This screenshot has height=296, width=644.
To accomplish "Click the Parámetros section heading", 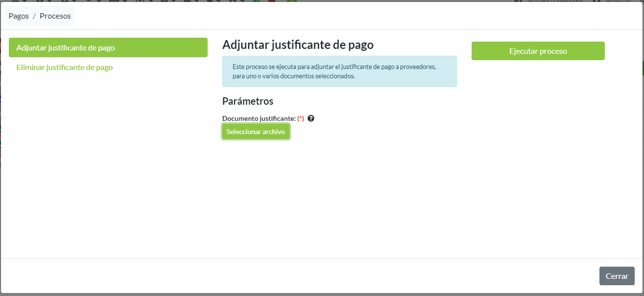I will [247, 101].
